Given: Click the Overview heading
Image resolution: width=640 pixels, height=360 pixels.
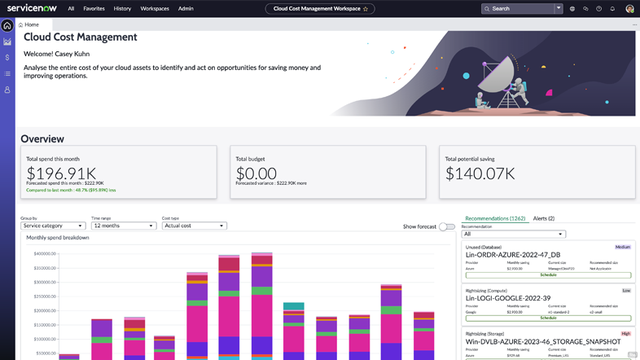Looking at the screenshot, I should (42, 139).
